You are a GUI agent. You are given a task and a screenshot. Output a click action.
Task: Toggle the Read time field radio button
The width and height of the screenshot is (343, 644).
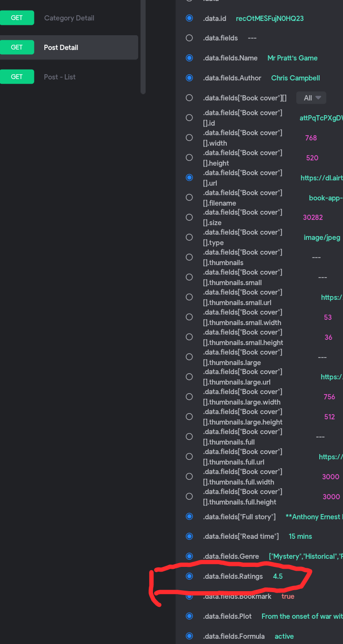(x=189, y=536)
